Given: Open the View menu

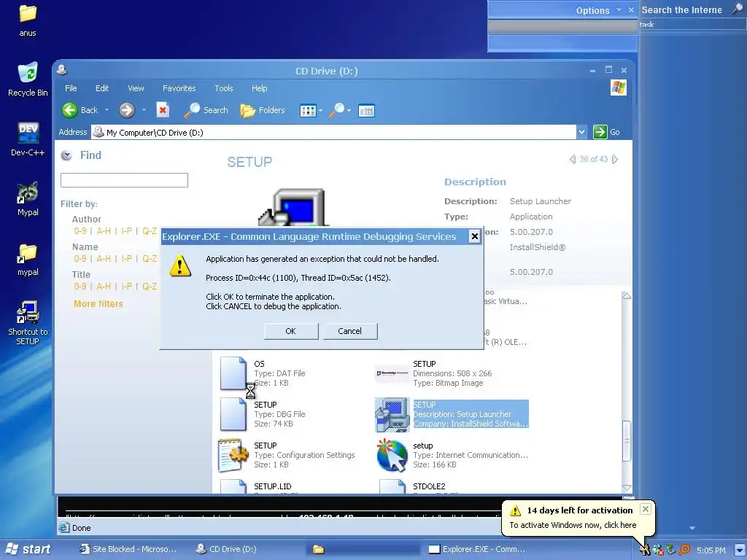Looking at the screenshot, I should point(136,88).
